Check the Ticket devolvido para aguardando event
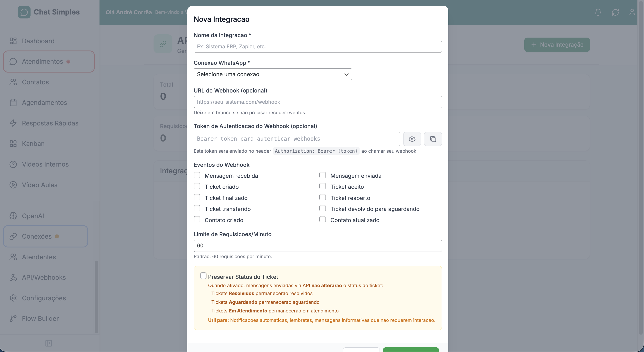Viewport: 644px width, 352px height. [x=322, y=208]
